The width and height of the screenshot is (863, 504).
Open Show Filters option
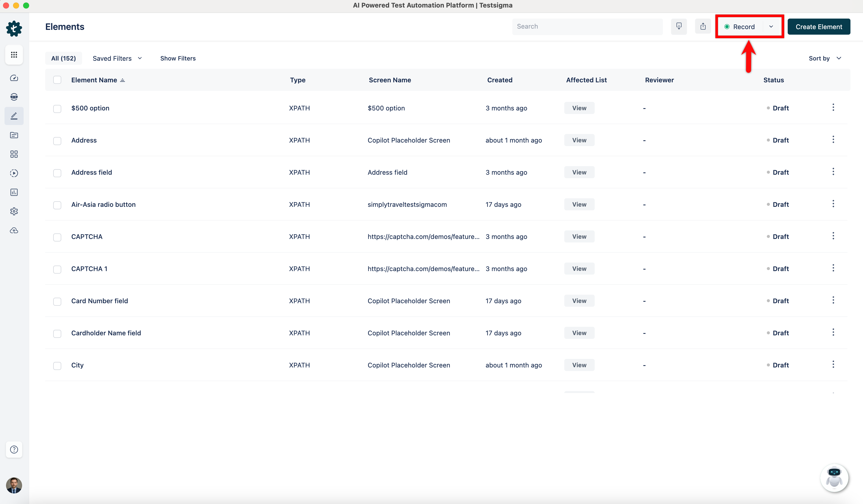pos(178,58)
